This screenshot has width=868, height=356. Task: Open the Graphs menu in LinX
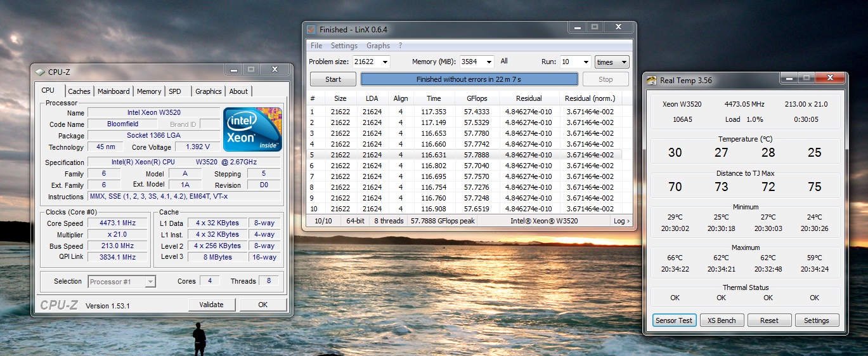[378, 46]
